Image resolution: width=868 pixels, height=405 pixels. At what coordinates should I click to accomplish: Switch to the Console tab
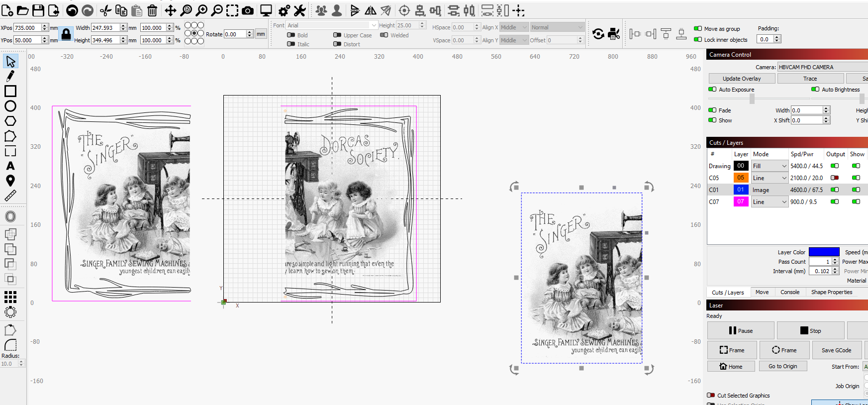790,293
